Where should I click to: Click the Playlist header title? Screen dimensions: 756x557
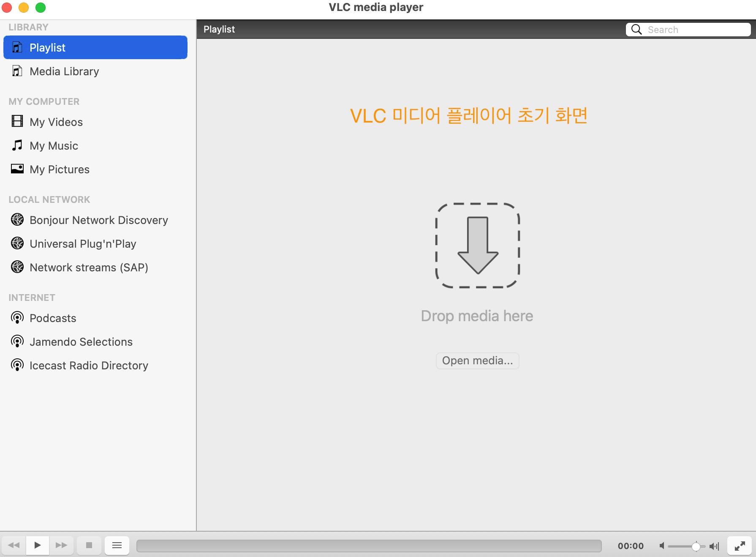click(x=219, y=29)
